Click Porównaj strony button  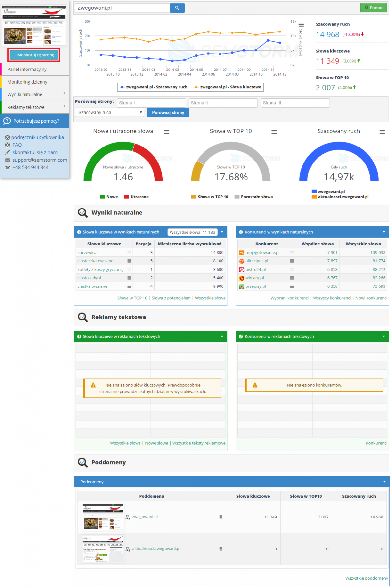(x=168, y=112)
